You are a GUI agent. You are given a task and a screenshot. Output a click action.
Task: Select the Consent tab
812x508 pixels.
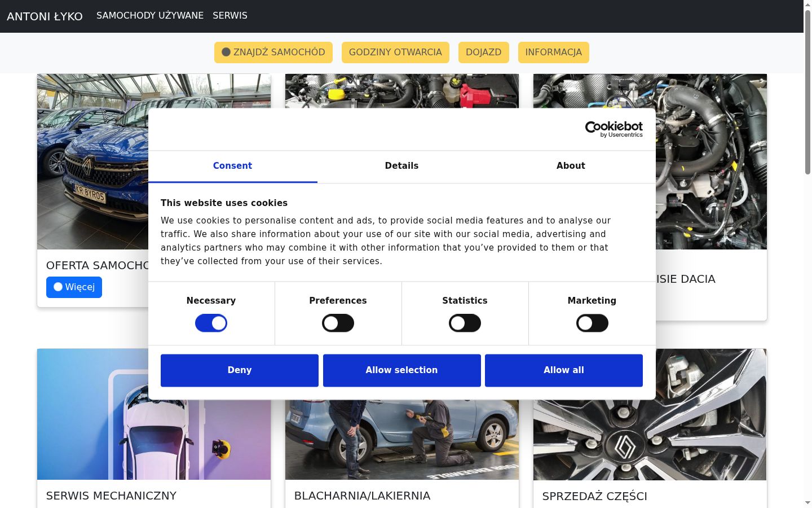[232, 166]
